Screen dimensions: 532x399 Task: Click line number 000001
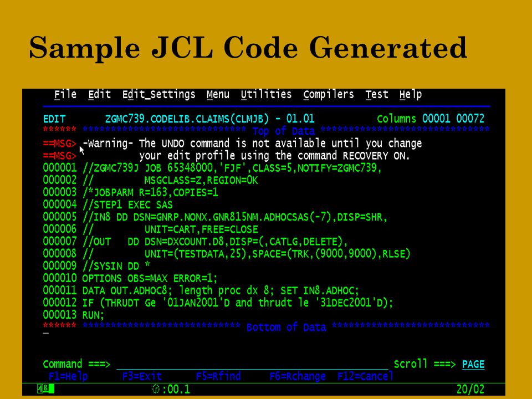[60, 167]
